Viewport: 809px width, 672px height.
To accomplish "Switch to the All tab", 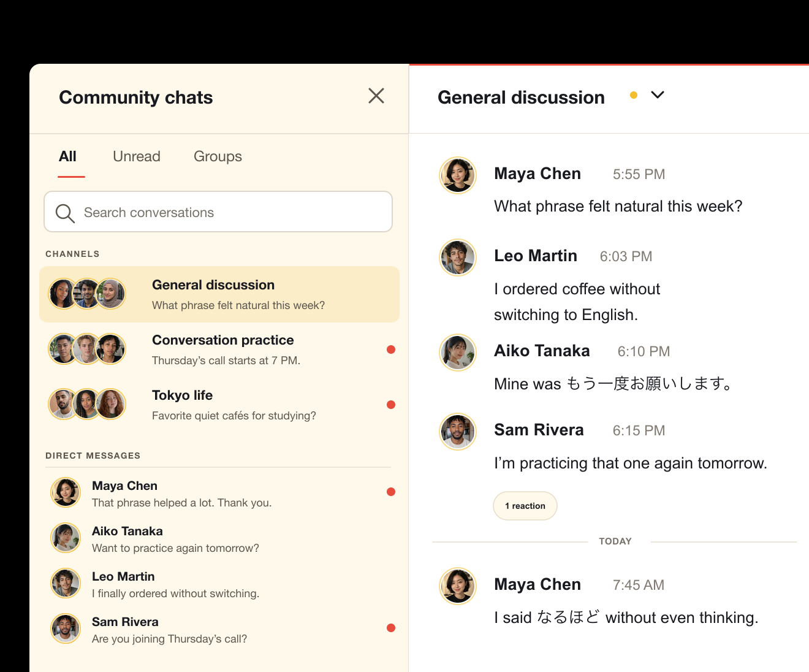I will (x=68, y=156).
